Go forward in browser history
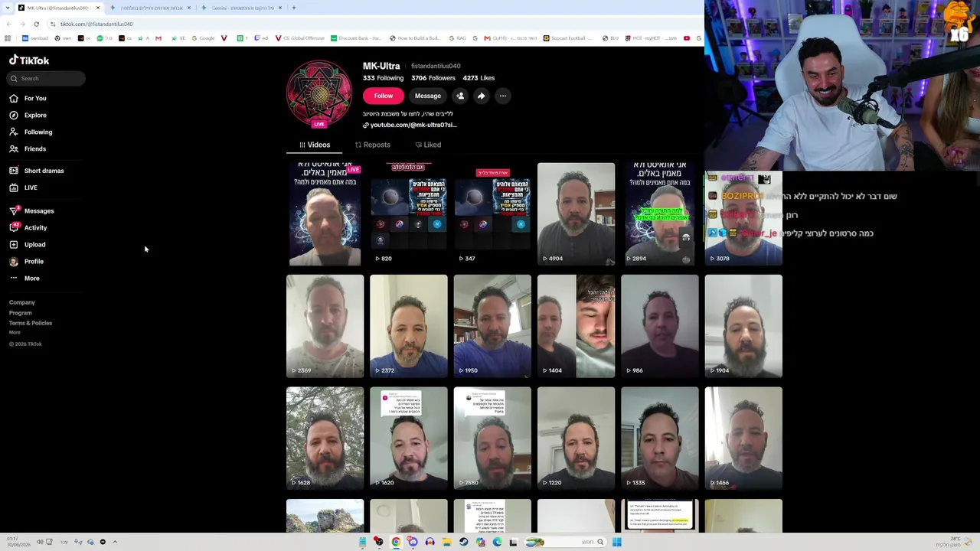The width and height of the screenshot is (980, 551). [x=21, y=24]
